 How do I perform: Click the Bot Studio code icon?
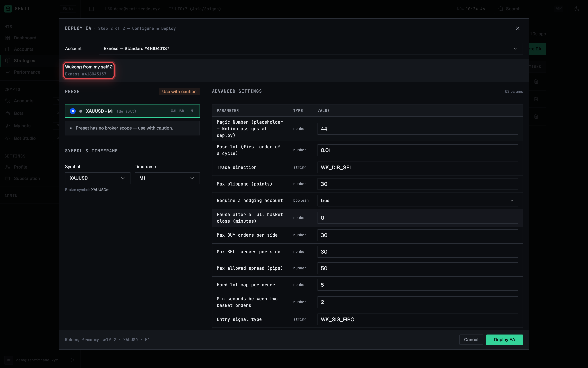pos(8,138)
